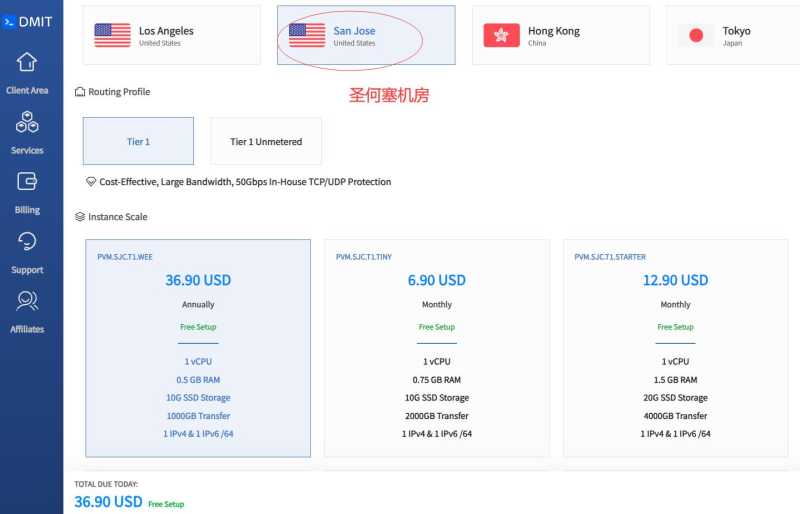This screenshot has width=800, height=514.
Task: Click the 6.90 USD price
Action: [437, 280]
